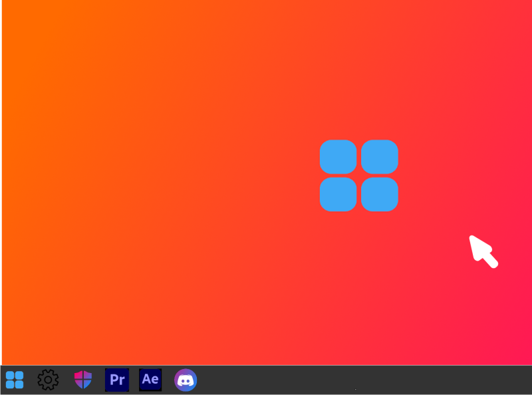Click the Pr icon to start video editing
The height and width of the screenshot is (395, 532).
[117, 380]
